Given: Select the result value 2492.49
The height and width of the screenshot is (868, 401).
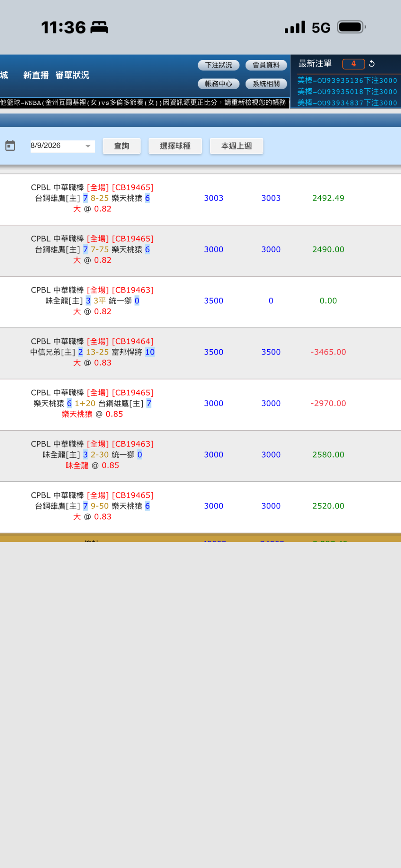Looking at the screenshot, I should [x=328, y=198].
